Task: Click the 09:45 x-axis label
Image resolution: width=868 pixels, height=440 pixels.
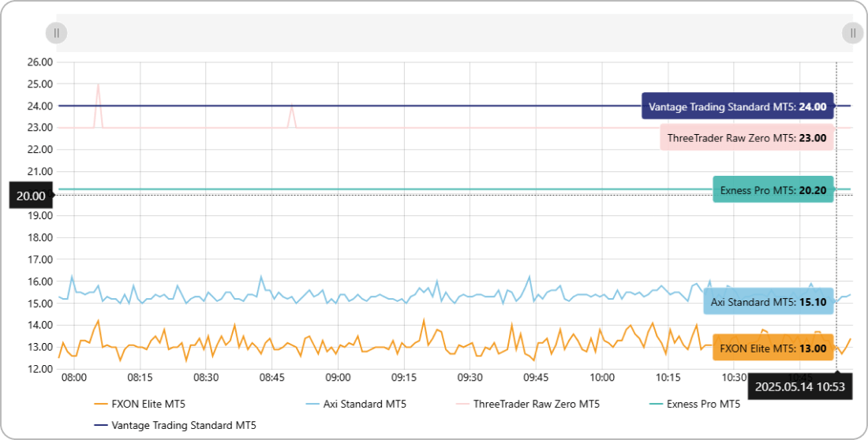Action: 536,378
